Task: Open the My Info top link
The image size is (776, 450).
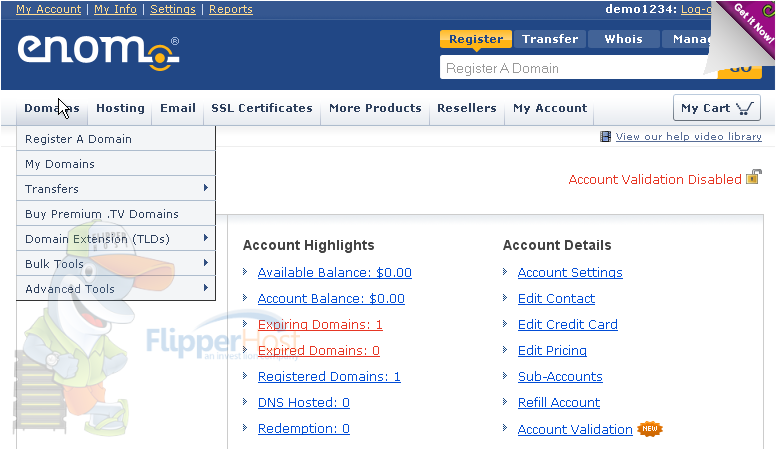Action: pyautogui.click(x=115, y=9)
